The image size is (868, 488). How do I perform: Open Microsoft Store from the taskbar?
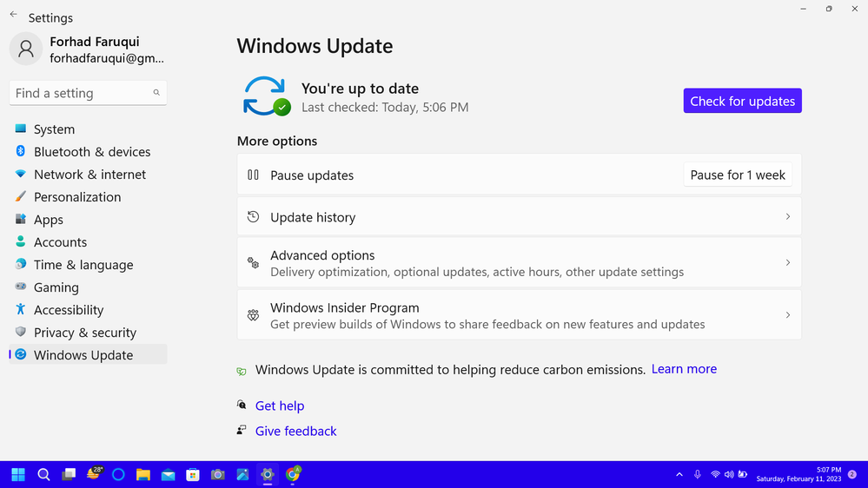[x=193, y=474]
